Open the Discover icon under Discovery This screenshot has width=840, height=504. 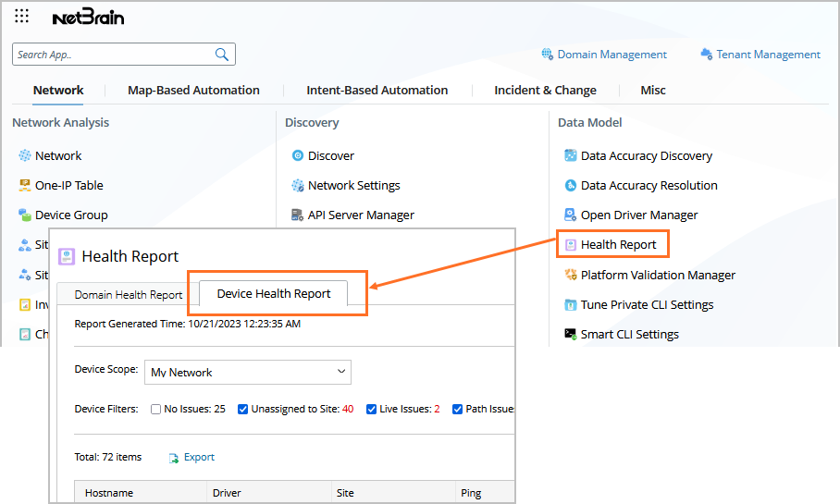(x=298, y=155)
